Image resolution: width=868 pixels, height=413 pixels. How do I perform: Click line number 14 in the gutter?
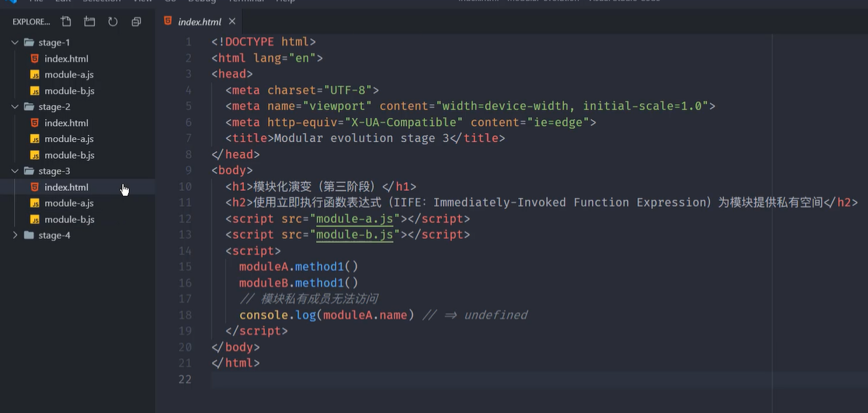pos(185,251)
